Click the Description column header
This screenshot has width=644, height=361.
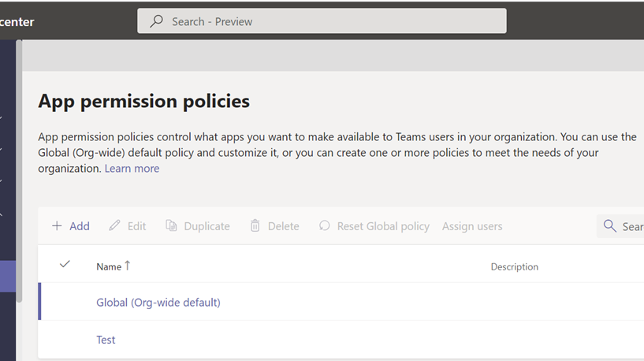tap(514, 267)
